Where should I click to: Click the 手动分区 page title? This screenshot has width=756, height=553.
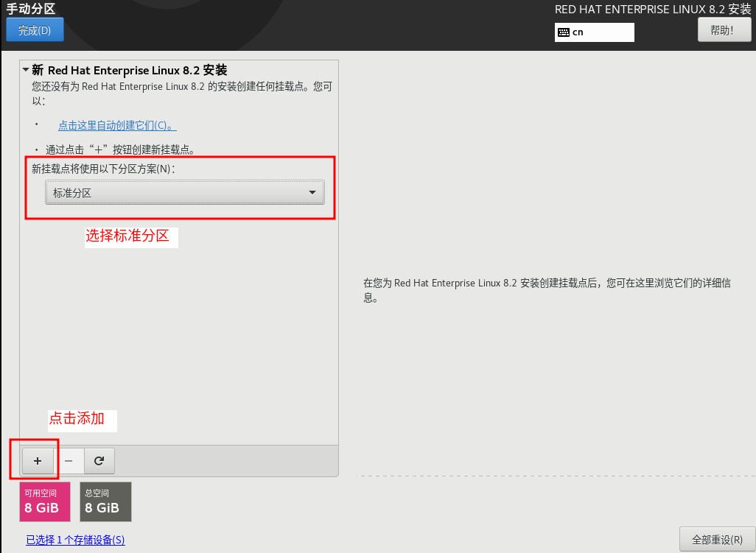click(30, 9)
